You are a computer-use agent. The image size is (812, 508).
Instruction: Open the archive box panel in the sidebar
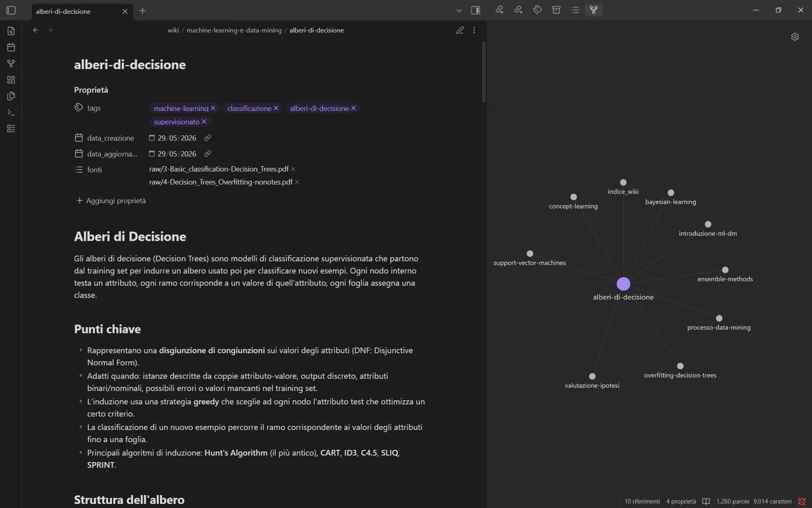[x=556, y=10]
